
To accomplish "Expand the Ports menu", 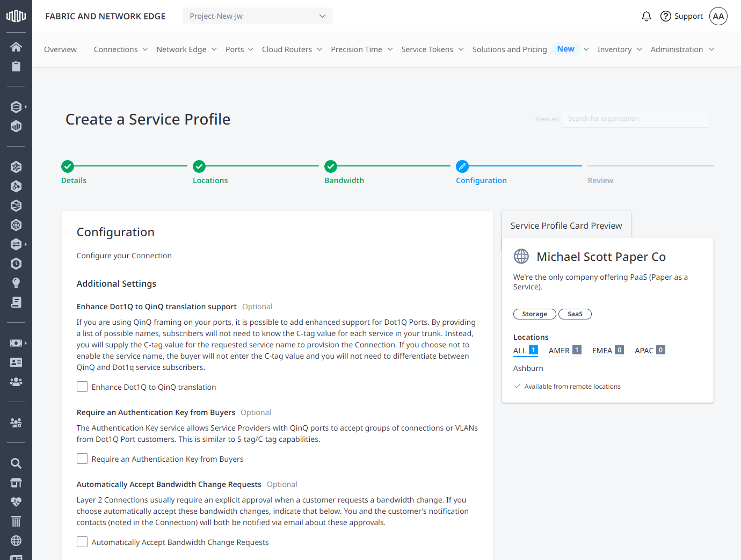I will pos(239,49).
